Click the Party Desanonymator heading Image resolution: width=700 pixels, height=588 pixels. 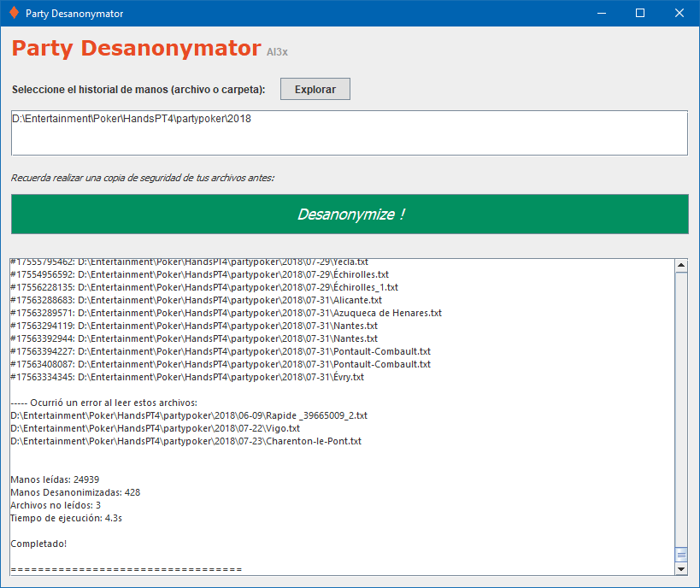[x=136, y=48]
